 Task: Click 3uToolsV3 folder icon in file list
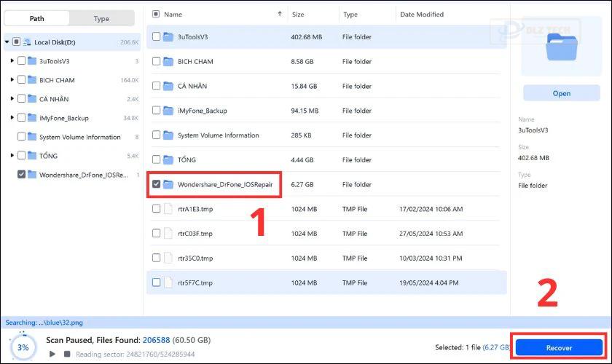coord(168,36)
